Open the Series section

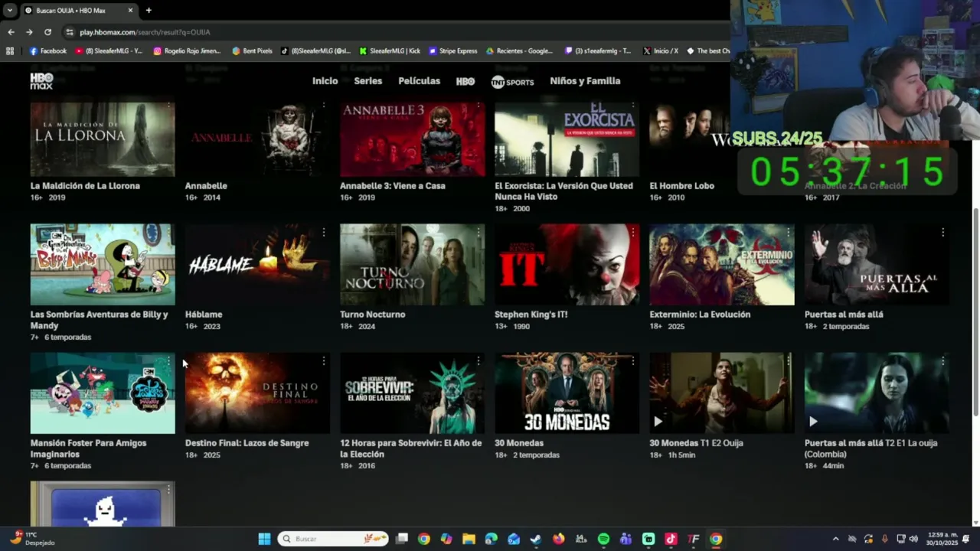[x=367, y=81]
